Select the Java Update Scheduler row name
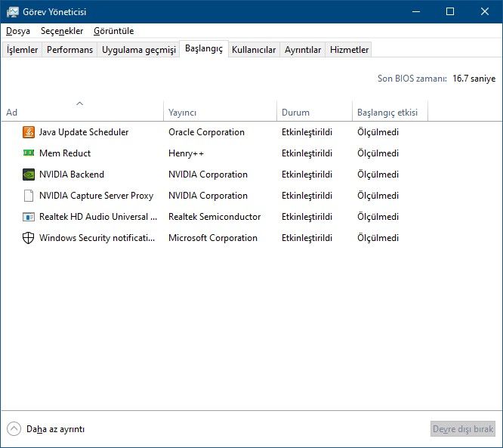Viewport: 503px width, 448px height. point(84,132)
